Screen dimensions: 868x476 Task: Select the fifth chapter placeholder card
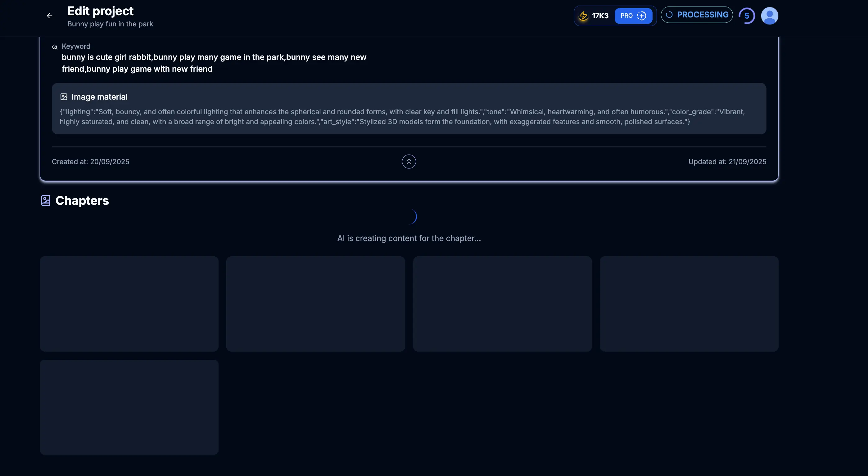tap(129, 407)
